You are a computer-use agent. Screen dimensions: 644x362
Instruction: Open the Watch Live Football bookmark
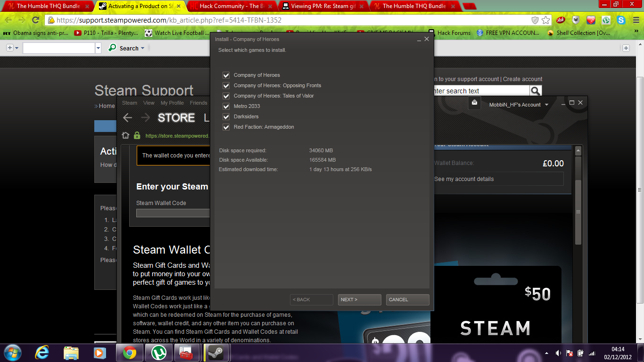tap(177, 33)
